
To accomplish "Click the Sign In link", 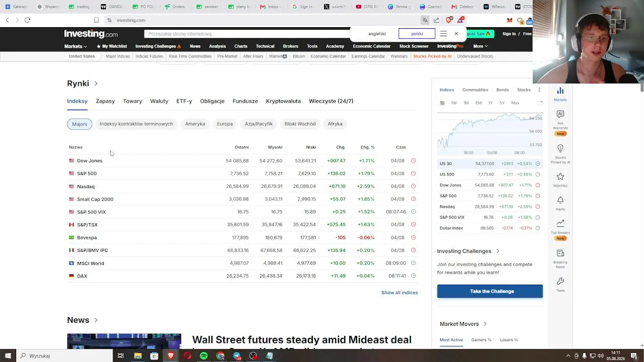I will pos(509,34).
